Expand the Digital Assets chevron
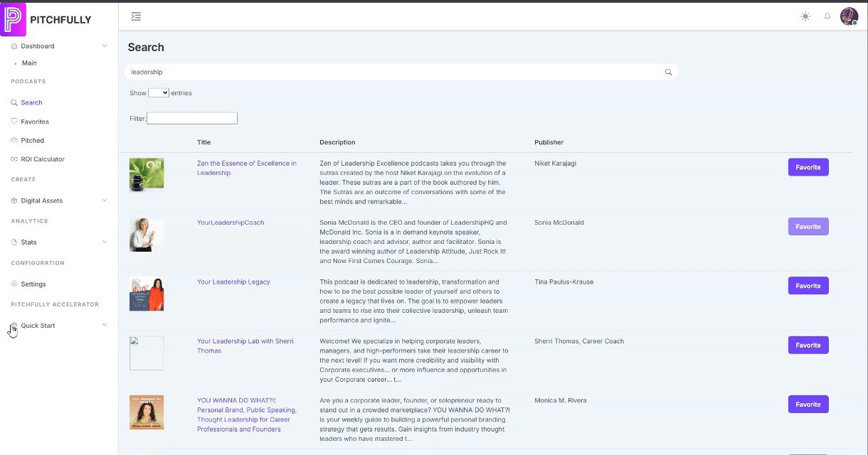This screenshot has height=455, width=868. coord(105,200)
